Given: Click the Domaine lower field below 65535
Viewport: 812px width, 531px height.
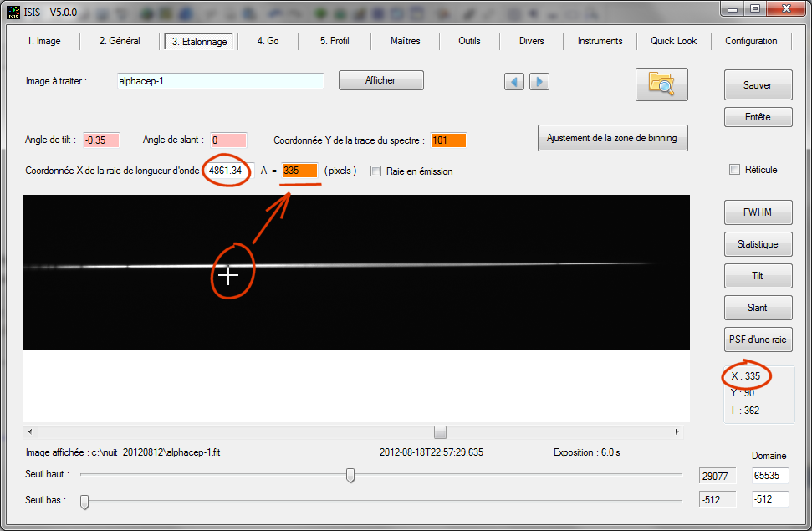Looking at the screenshot, I should pyautogui.click(x=770, y=499).
